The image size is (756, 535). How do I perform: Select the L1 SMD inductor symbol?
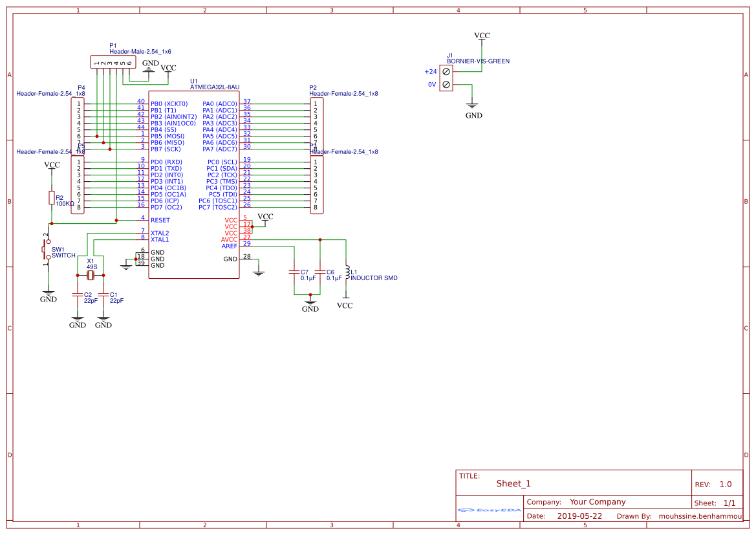(x=347, y=272)
